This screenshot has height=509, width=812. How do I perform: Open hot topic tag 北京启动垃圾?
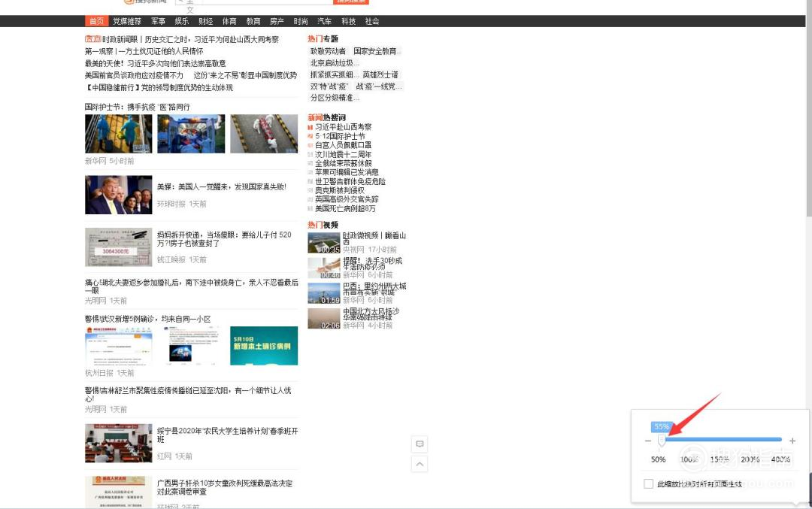click(334, 63)
